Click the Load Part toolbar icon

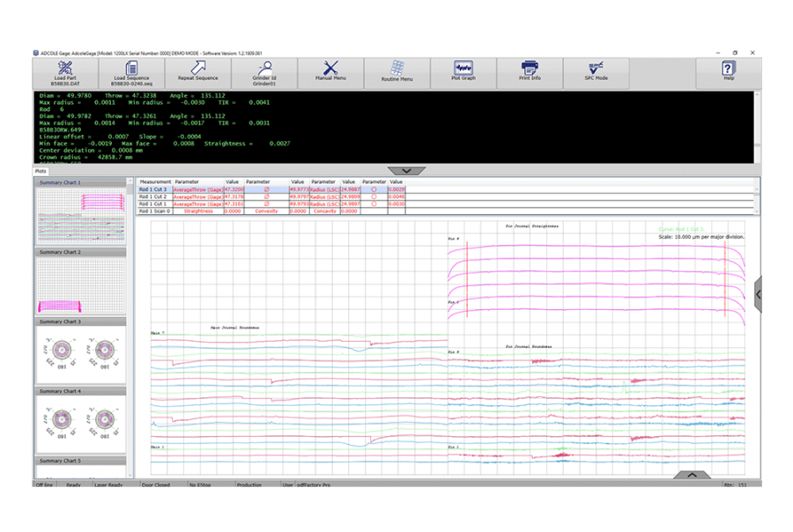pos(64,69)
